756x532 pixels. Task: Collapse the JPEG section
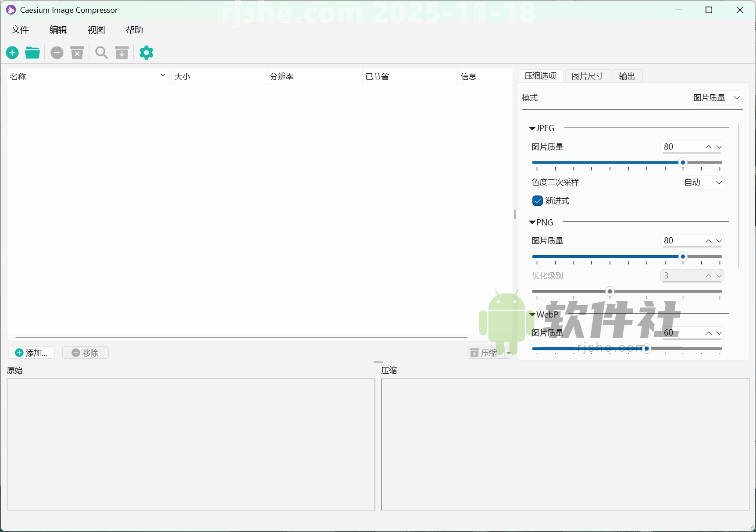point(532,128)
